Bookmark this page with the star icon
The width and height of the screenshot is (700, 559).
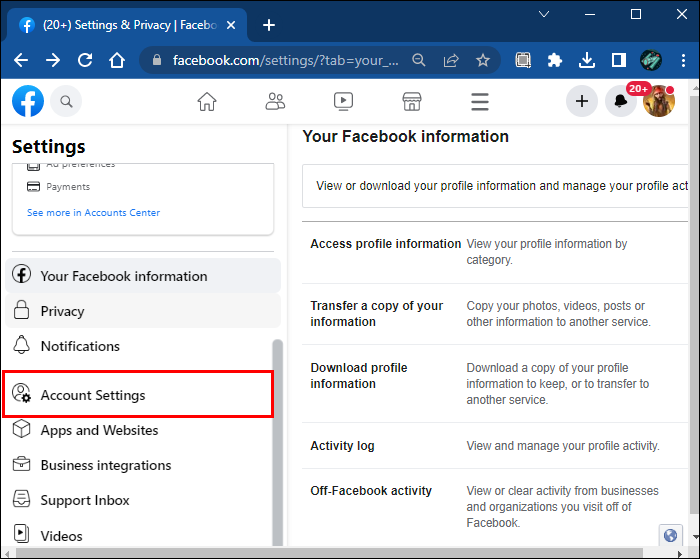coord(483,60)
